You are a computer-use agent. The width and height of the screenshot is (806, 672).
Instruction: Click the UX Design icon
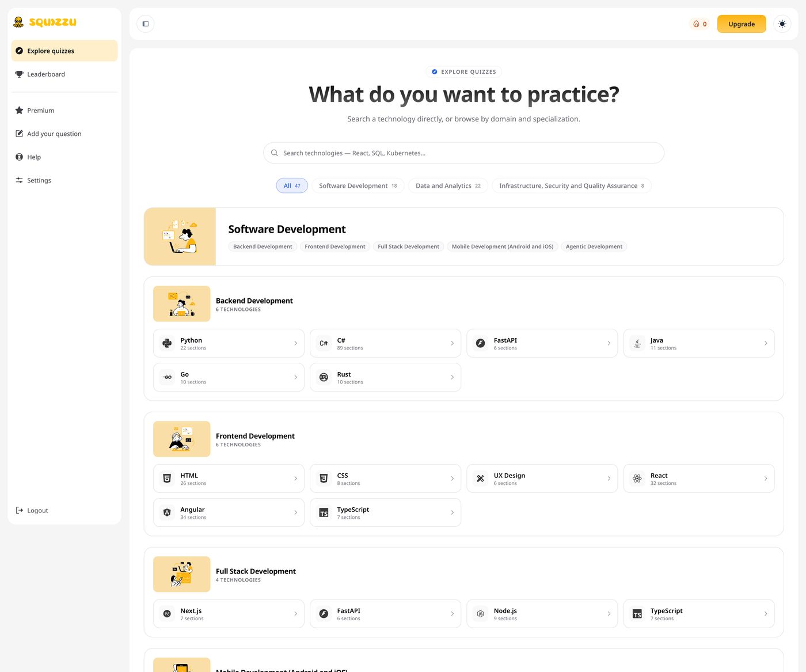[480, 479]
